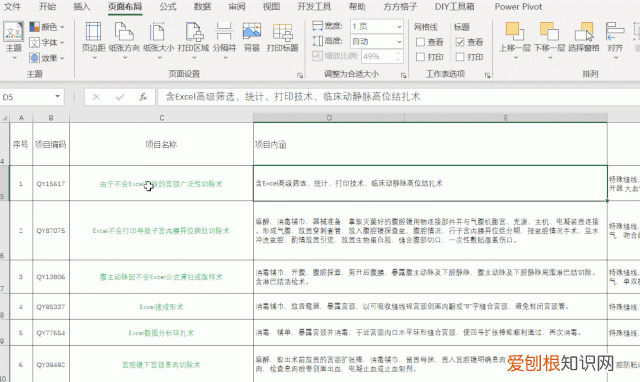The height and width of the screenshot is (382, 640).
Task: Switch to the 帮助 tab
Action: pos(357,7)
